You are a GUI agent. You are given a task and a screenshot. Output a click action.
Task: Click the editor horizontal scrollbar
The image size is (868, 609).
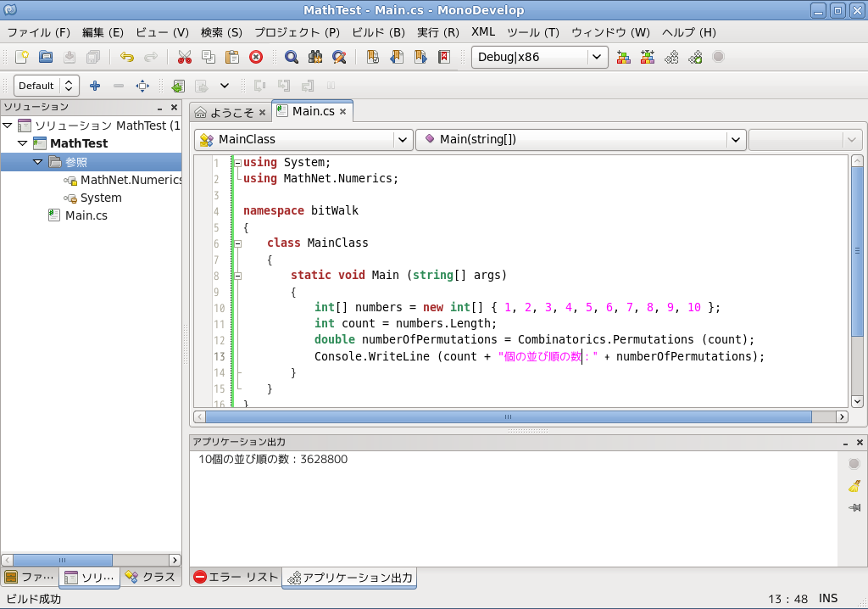(509, 416)
